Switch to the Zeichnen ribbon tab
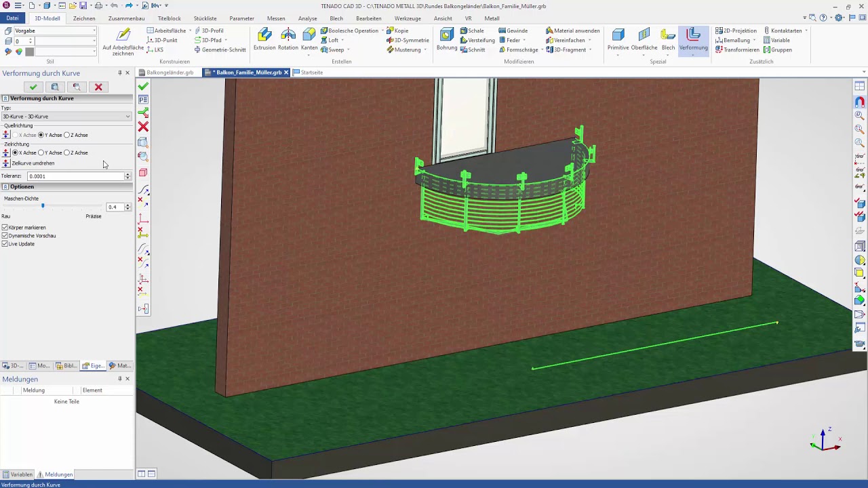868x488 pixels. (84, 18)
